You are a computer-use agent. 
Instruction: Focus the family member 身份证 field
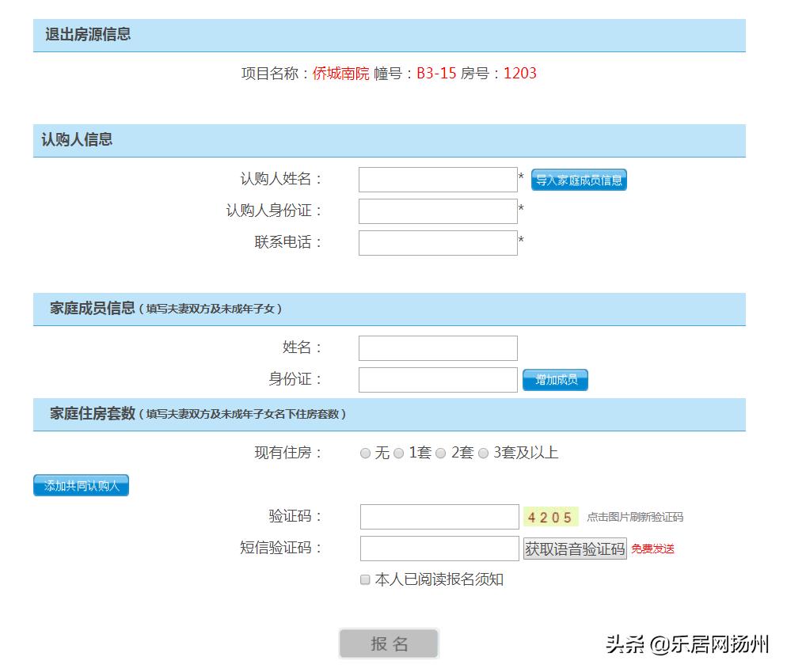point(438,380)
